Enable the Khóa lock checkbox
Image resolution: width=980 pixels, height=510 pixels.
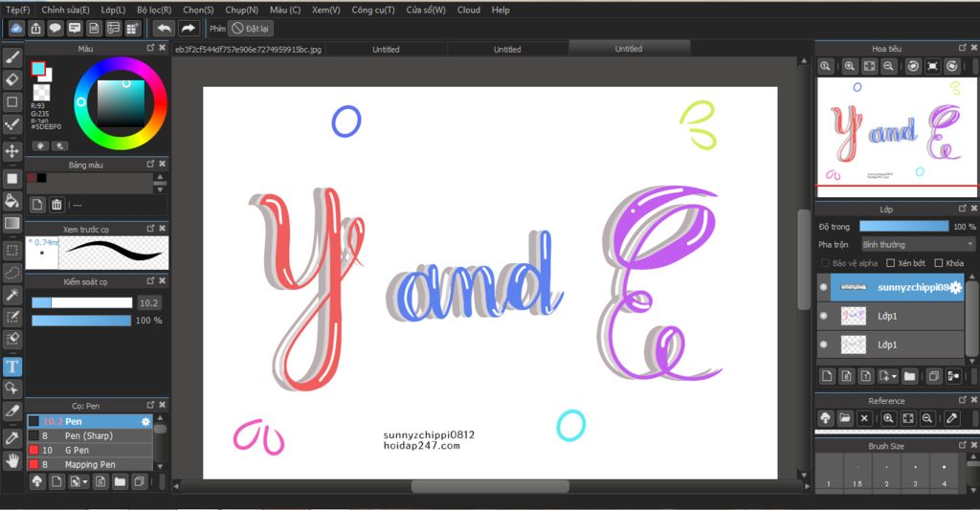pos(938,263)
